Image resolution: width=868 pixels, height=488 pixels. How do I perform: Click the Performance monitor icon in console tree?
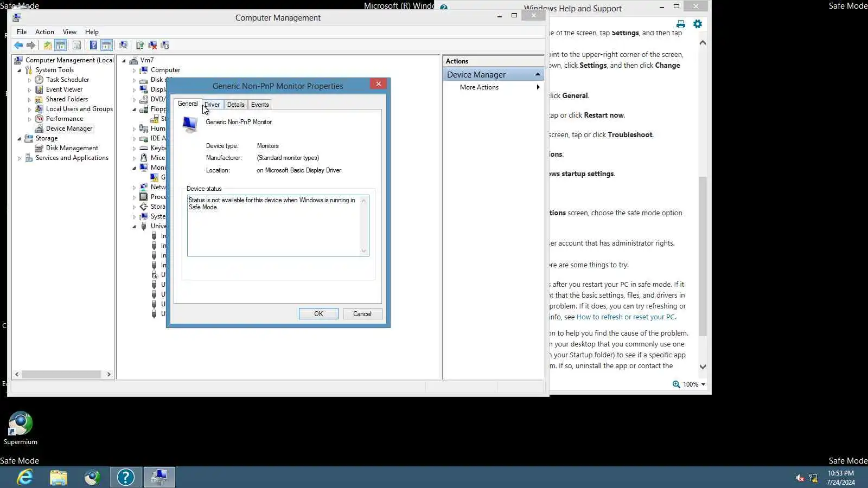coord(39,119)
